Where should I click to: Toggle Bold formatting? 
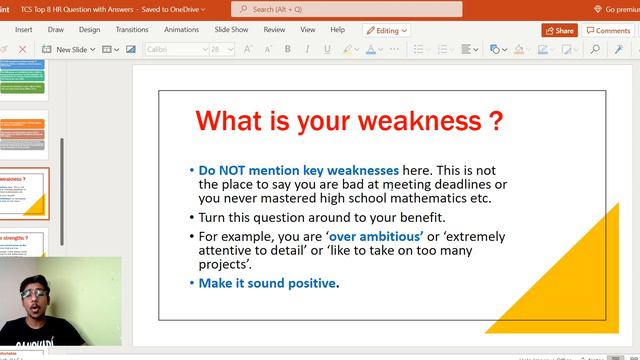[287, 49]
